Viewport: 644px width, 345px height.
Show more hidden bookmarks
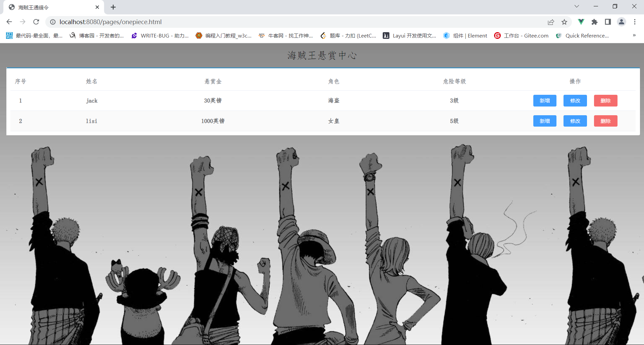pyautogui.click(x=634, y=36)
